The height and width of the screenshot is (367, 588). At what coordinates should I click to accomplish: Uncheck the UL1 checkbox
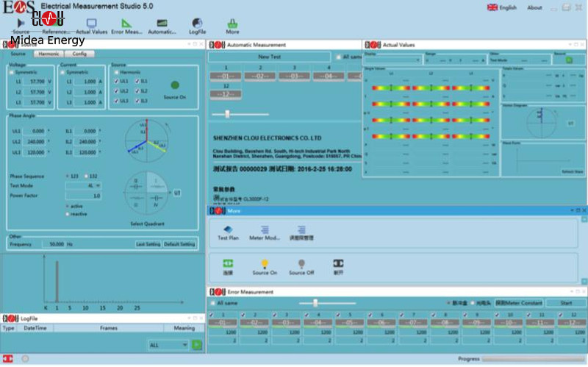[116, 81]
